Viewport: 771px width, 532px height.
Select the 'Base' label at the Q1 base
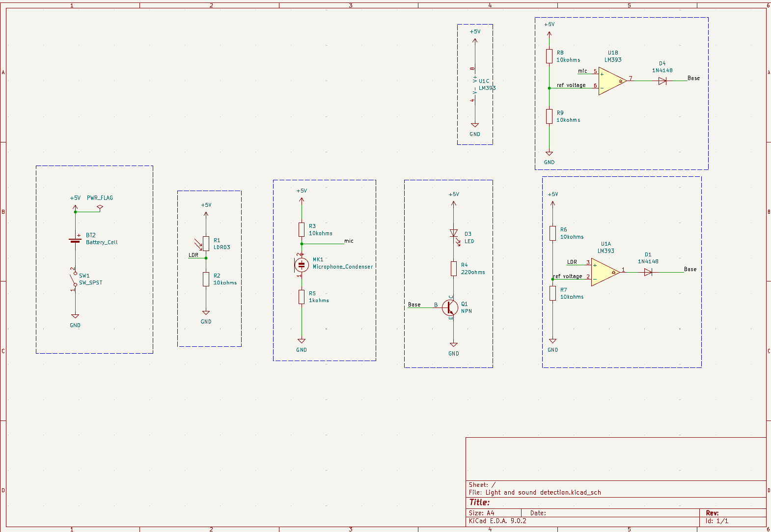point(414,305)
